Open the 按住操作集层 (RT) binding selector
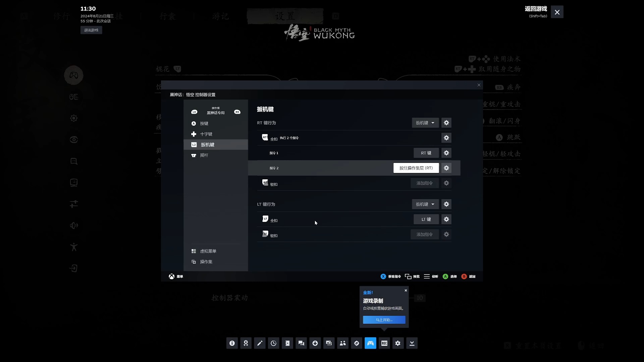Screen dimensions: 644x362 (x=416, y=168)
